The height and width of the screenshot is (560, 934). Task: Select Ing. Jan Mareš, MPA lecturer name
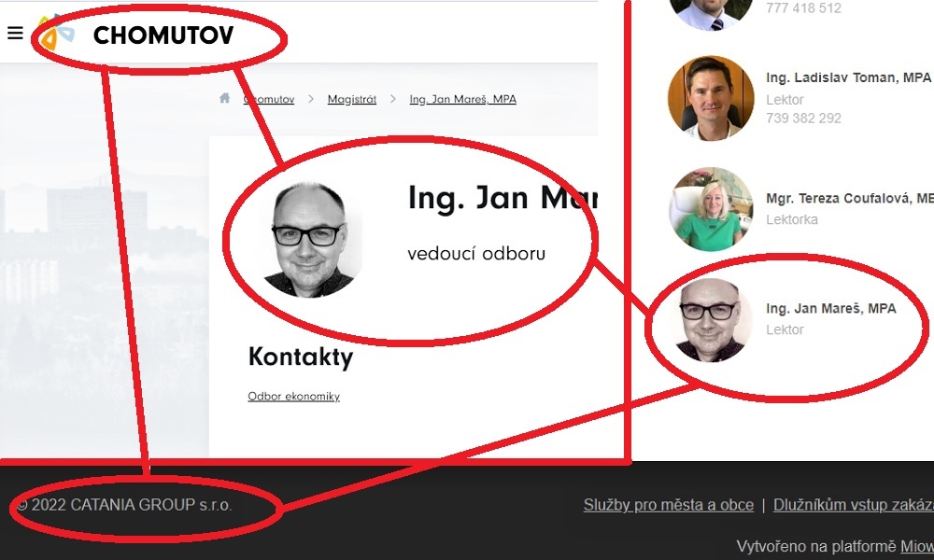click(831, 308)
